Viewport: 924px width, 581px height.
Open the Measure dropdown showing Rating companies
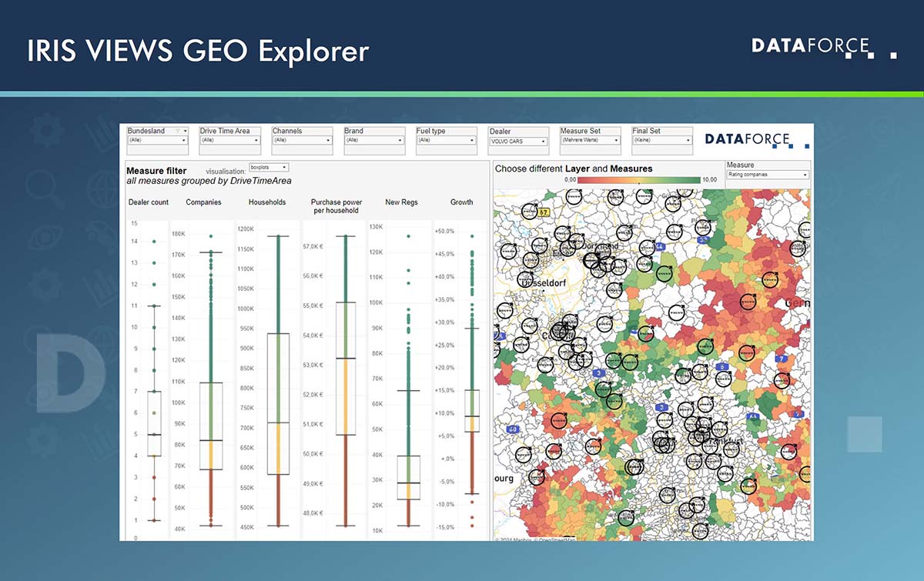click(768, 175)
